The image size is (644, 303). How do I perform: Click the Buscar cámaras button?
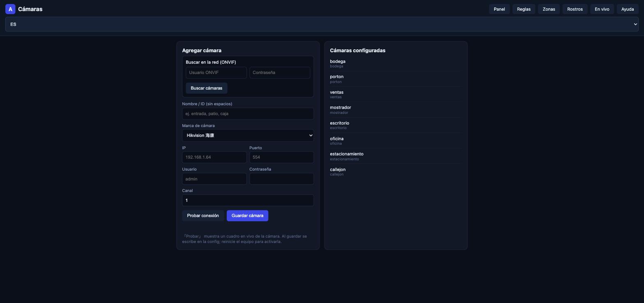coord(207,88)
